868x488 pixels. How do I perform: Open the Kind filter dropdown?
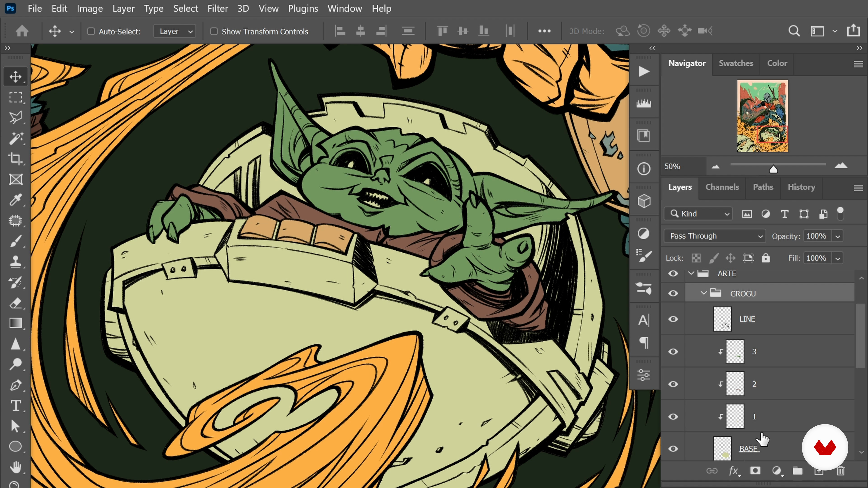[698, 214]
